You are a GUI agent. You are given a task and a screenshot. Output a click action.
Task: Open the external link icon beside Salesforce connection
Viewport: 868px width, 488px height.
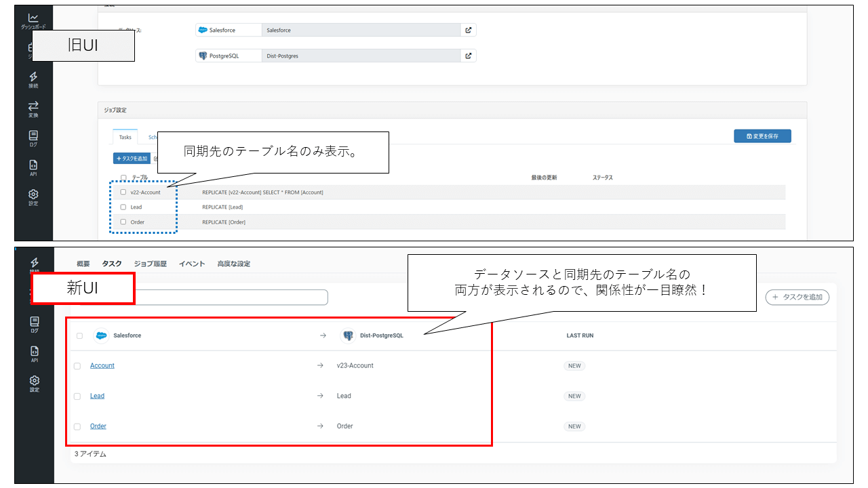(468, 30)
